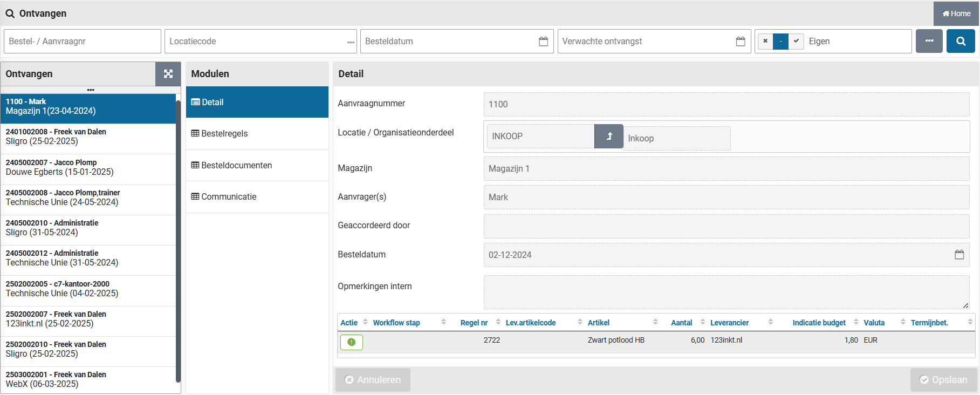Click the upward arrow button next to INKOOP
Image resolution: width=980 pixels, height=395 pixels.
click(608, 137)
